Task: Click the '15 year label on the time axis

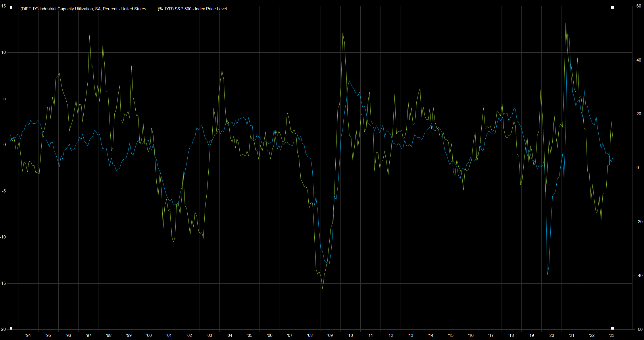Action: pyautogui.click(x=451, y=335)
